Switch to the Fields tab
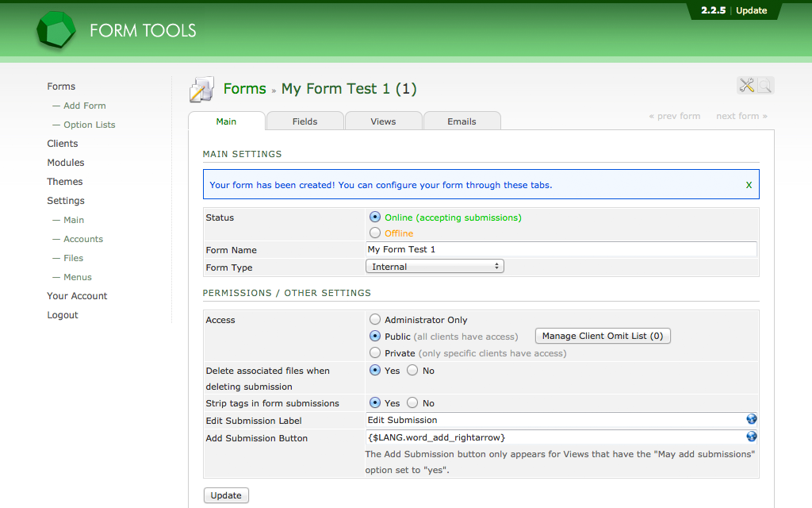 coord(304,121)
